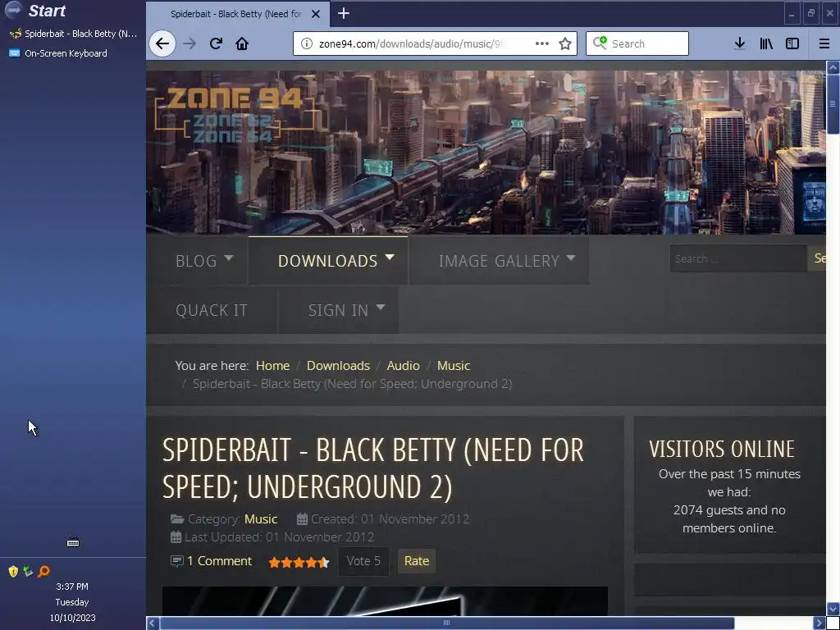This screenshot has height=630, width=840.
Task: Click the Zone 94 site logo
Action: point(235,115)
